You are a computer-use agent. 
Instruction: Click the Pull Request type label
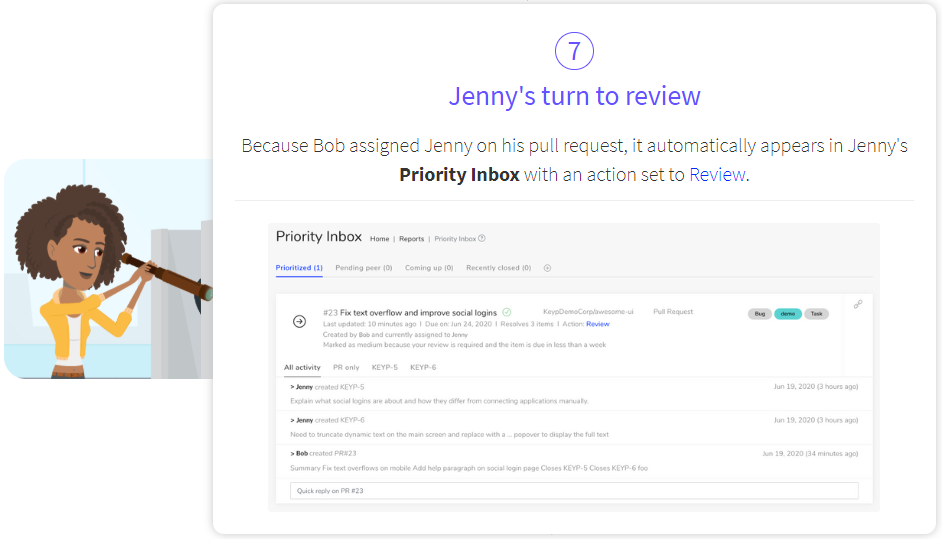click(673, 312)
